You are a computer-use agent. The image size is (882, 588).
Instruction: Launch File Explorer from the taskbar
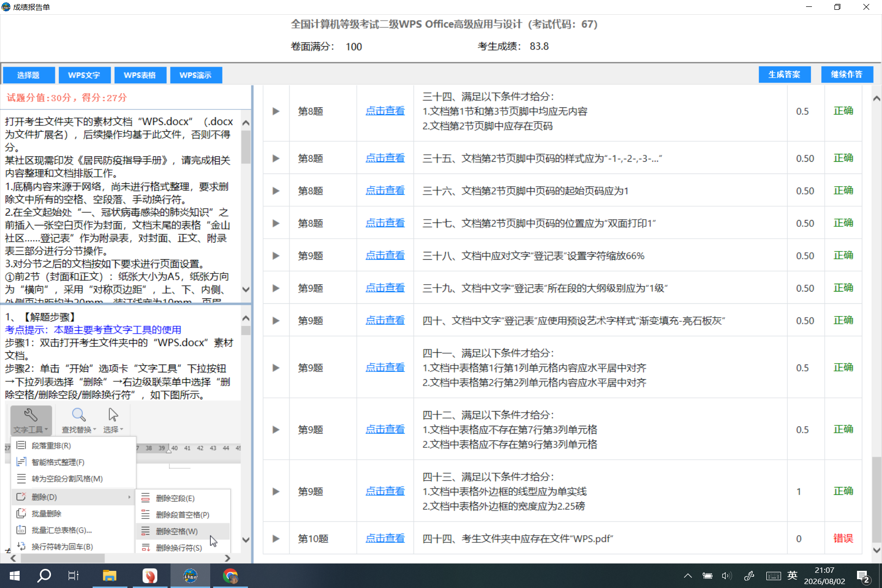[109, 576]
